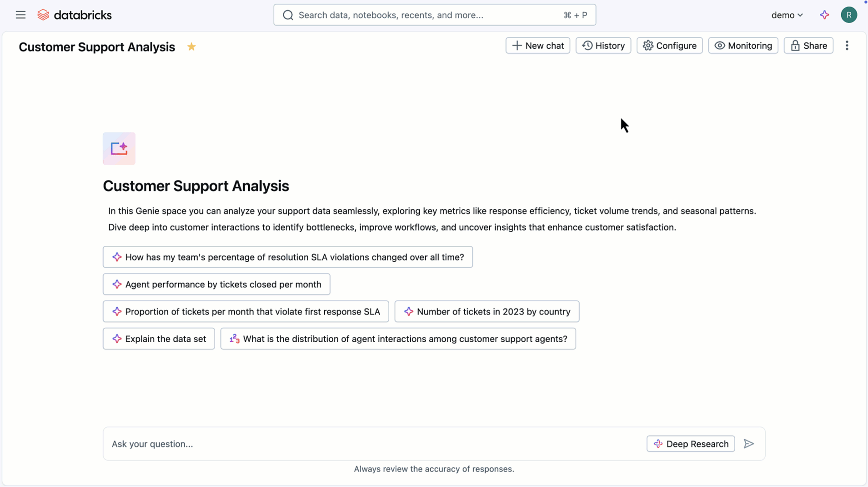
Task: Open the Monitoring view
Action: 743,46
